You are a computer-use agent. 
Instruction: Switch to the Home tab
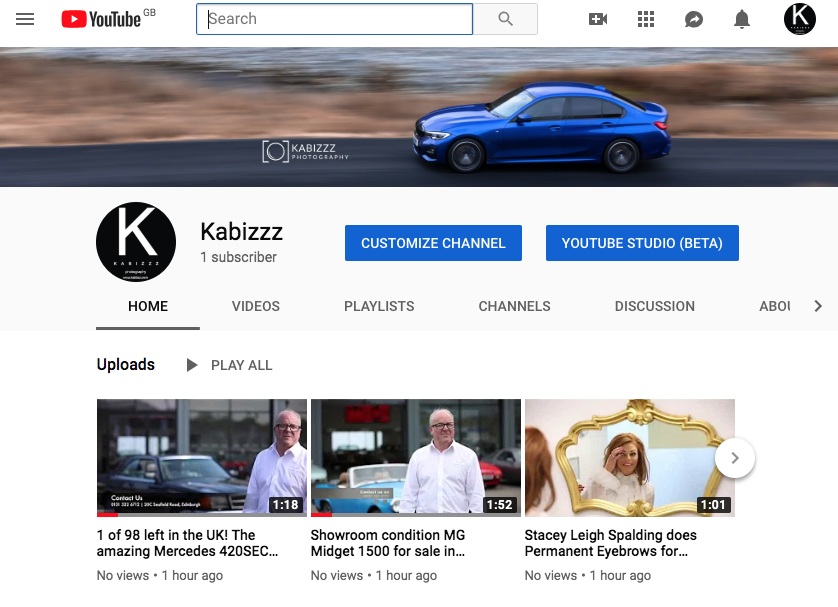(x=148, y=306)
